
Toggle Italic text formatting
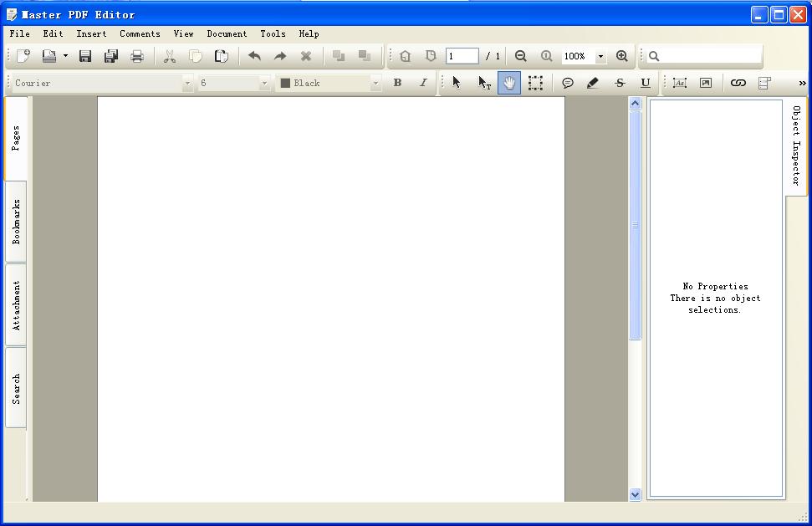pyautogui.click(x=423, y=83)
